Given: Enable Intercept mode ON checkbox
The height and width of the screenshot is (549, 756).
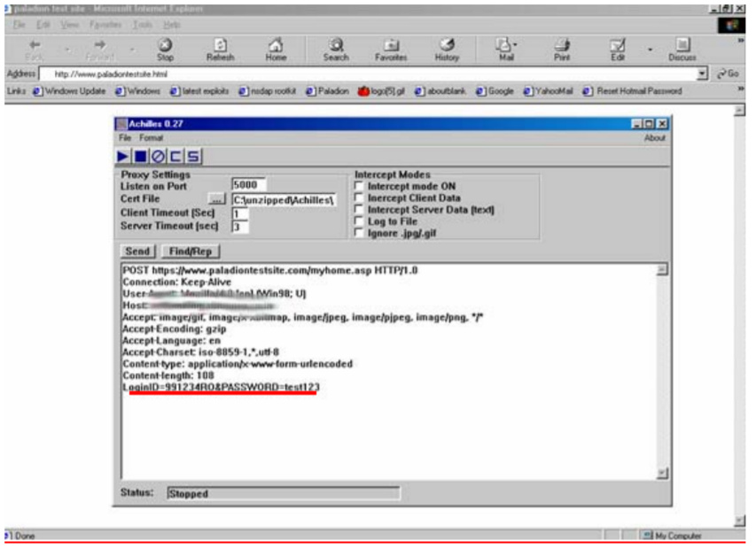Looking at the screenshot, I should [x=358, y=187].
